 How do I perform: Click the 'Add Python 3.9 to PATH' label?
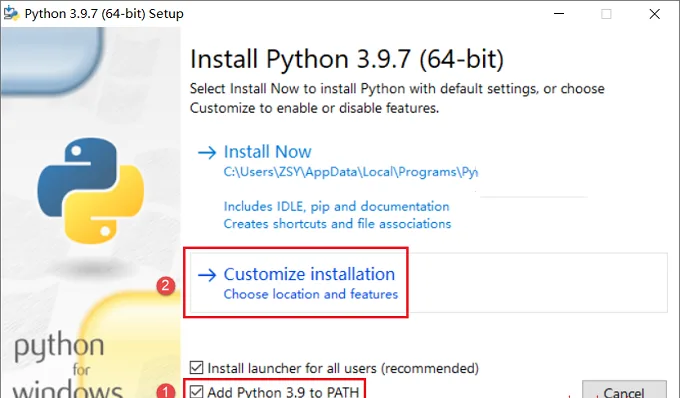pos(283,392)
